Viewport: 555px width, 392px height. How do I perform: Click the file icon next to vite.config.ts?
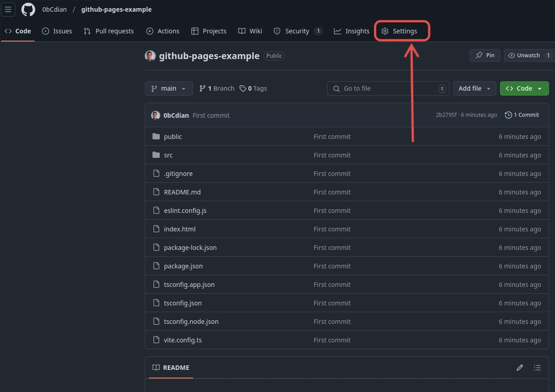point(156,340)
